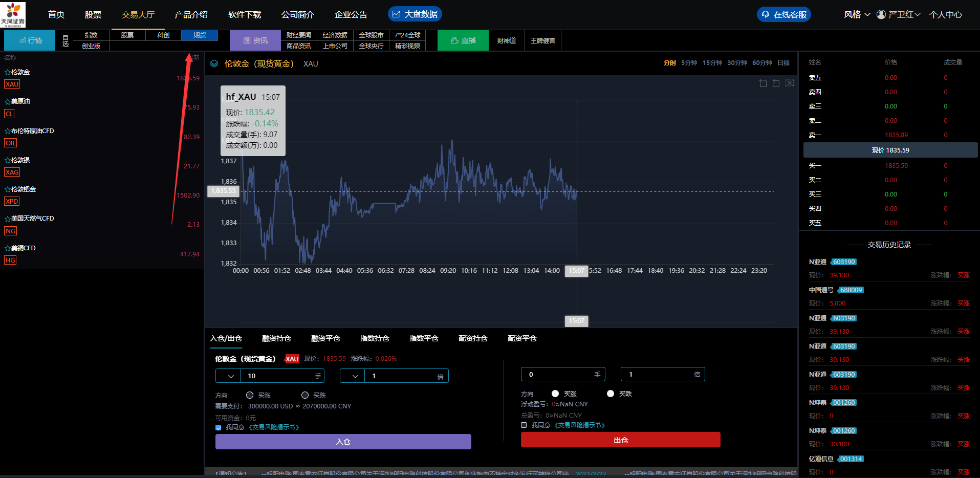The width and height of the screenshot is (980, 478).
Task: Open the 风格 style dropdown
Action: [x=857, y=14]
